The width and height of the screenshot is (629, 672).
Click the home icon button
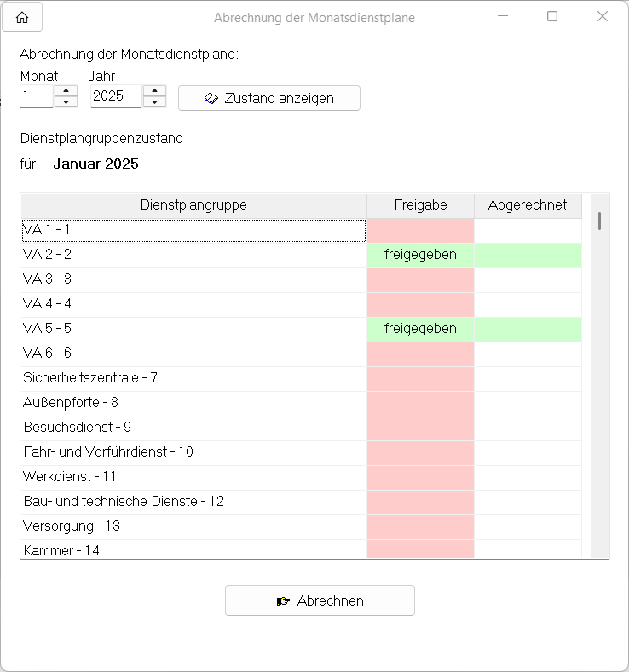(x=22, y=17)
